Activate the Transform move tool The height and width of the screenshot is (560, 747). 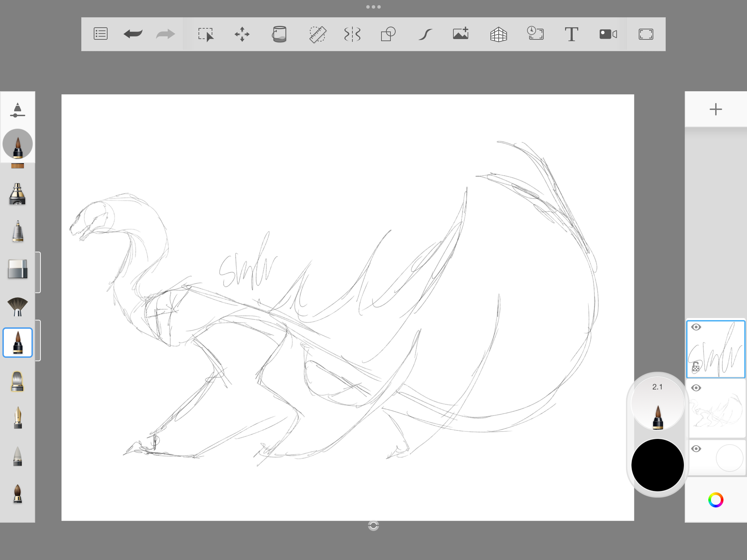(x=242, y=34)
